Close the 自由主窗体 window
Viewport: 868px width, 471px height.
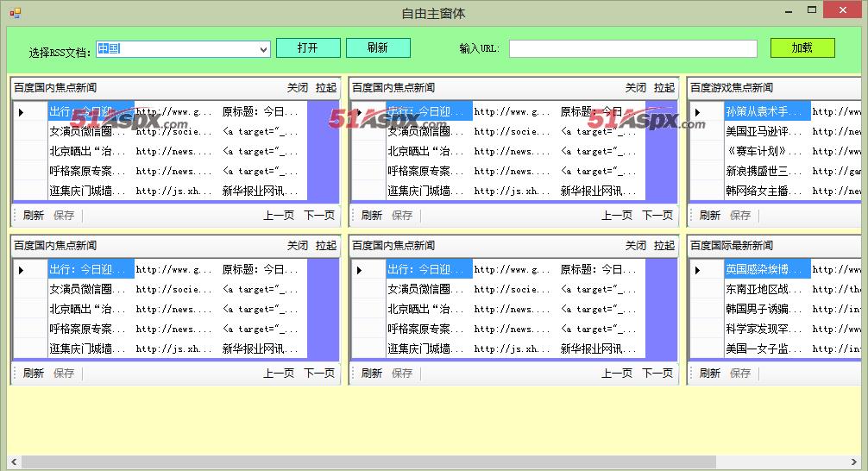[x=843, y=10]
